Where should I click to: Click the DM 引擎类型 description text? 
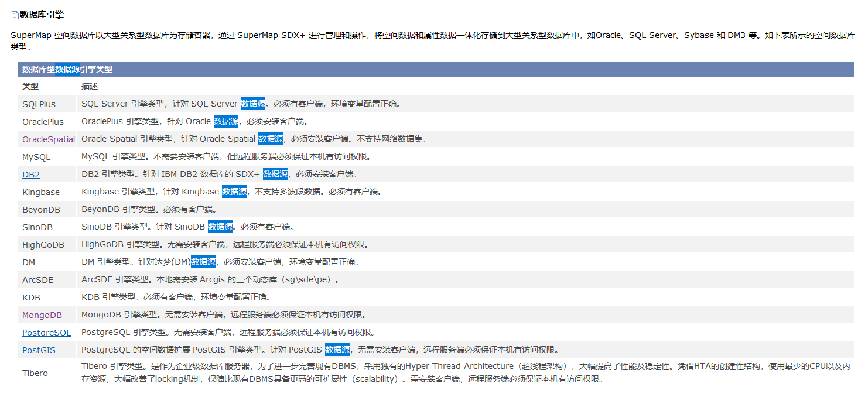click(221, 262)
